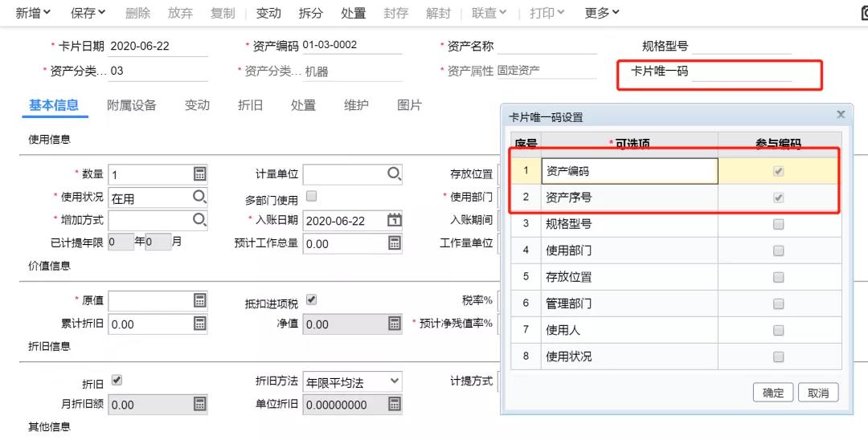Click search icon in 增加方式 field

(199, 219)
